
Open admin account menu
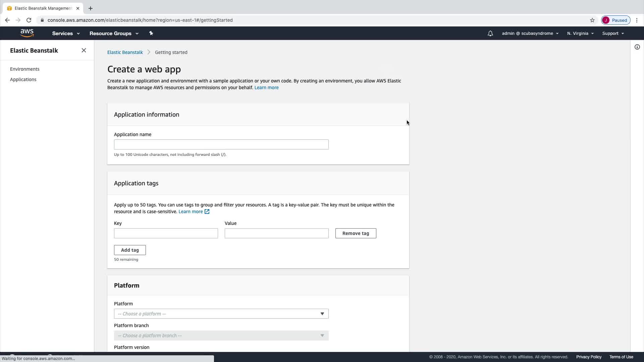tap(530, 34)
